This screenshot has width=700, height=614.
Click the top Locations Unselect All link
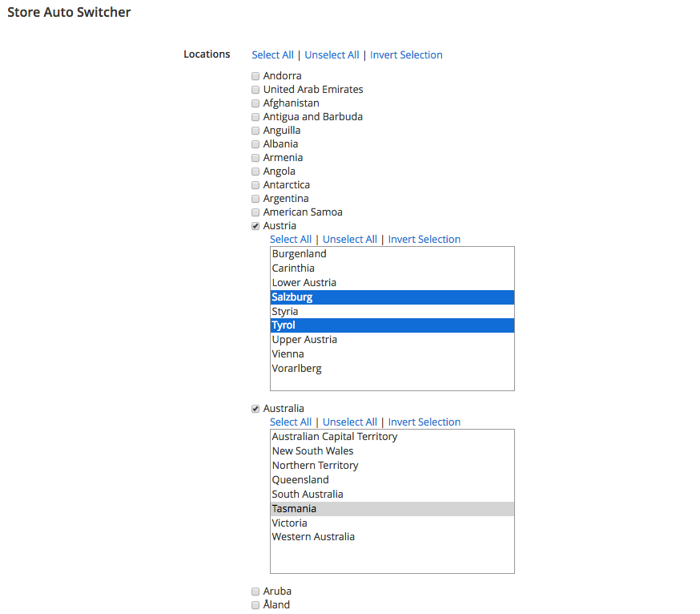[x=332, y=55]
